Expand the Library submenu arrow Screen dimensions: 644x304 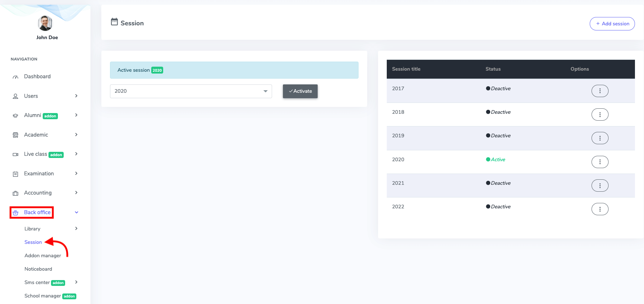pos(76,229)
